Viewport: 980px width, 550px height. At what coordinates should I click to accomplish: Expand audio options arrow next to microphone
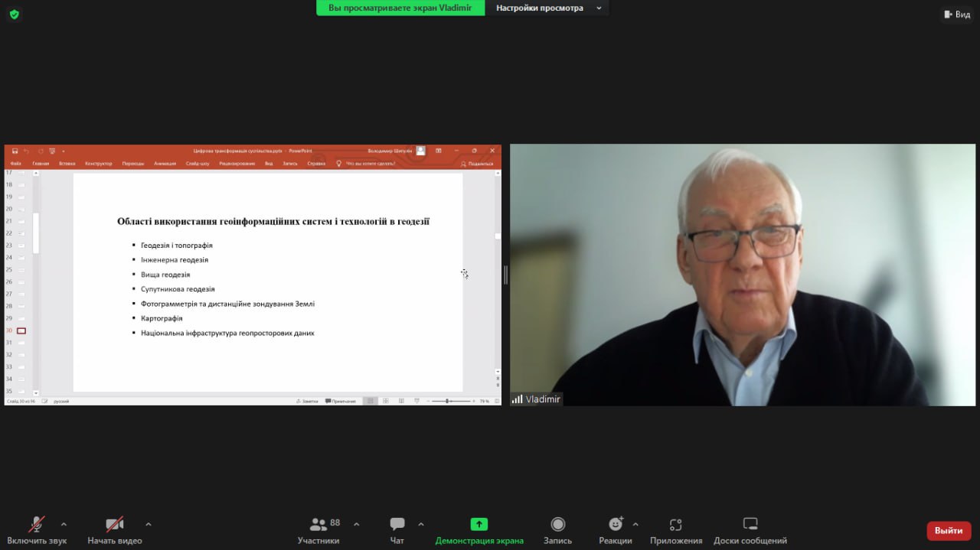click(64, 524)
